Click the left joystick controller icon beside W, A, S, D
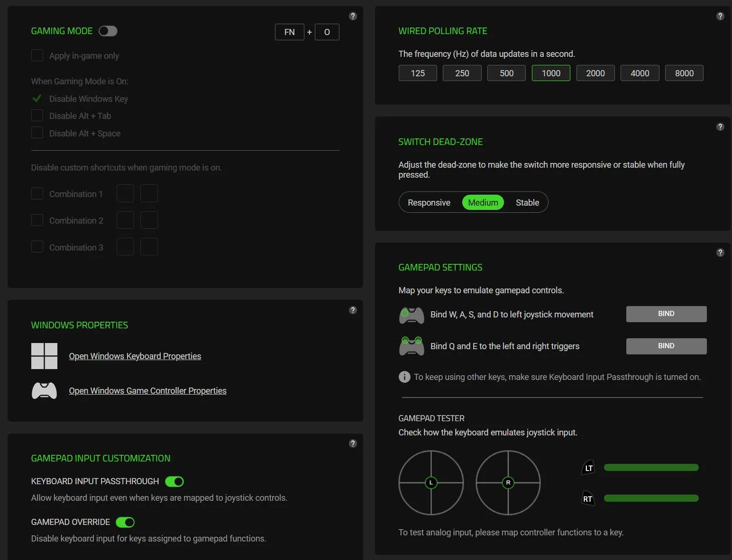The width and height of the screenshot is (732, 560). (x=412, y=315)
